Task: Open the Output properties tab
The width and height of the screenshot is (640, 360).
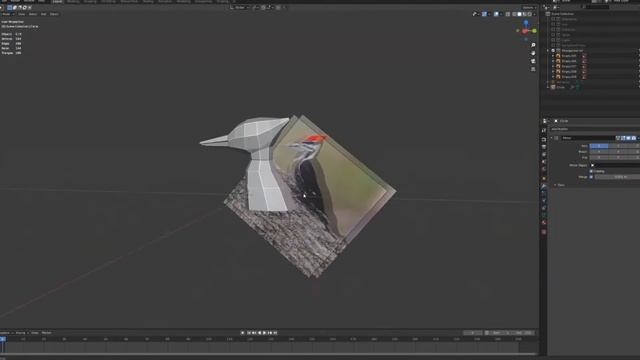Action: 544,147
